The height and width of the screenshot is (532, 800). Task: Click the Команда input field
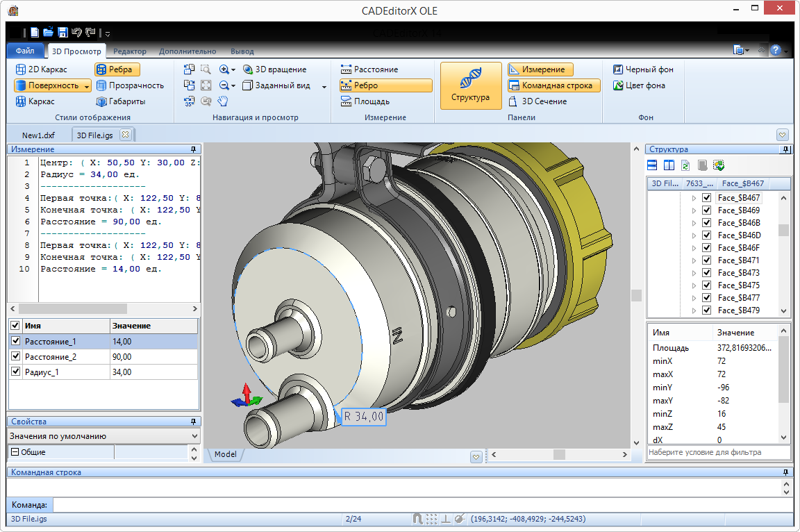pos(417,505)
